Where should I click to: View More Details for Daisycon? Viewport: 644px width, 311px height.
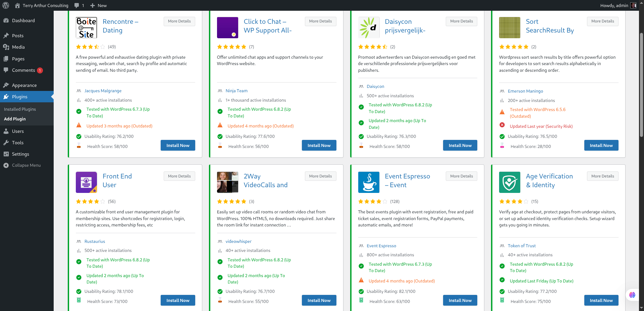[x=462, y=21]
